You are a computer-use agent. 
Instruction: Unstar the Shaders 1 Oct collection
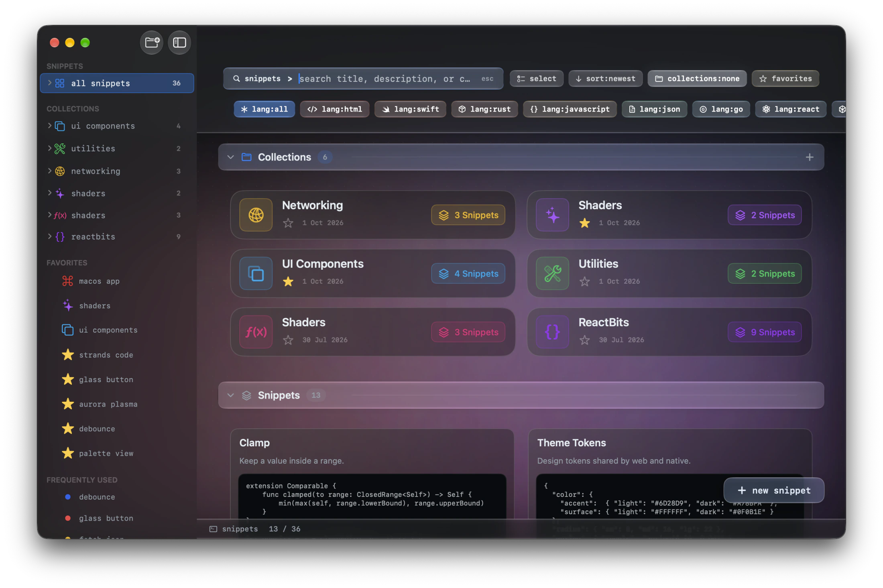coord(585,223)
